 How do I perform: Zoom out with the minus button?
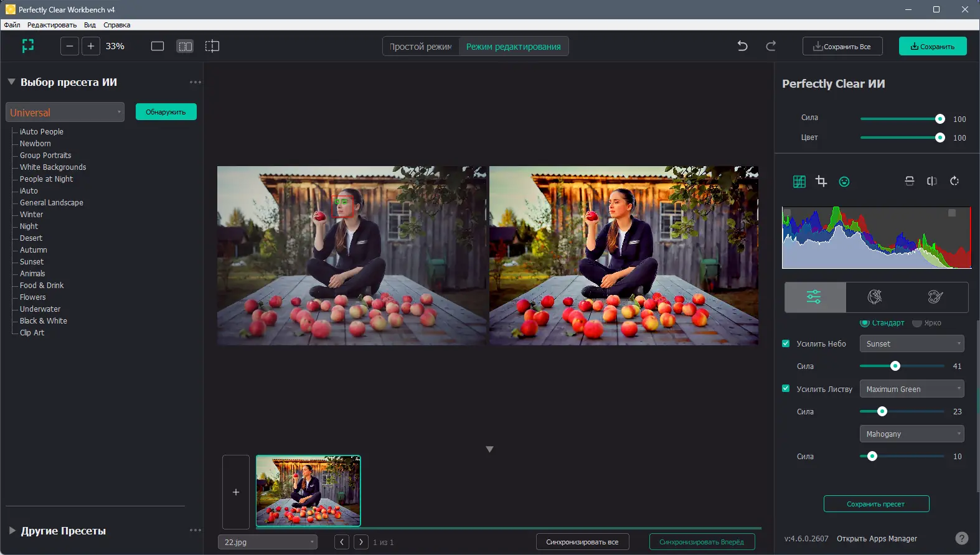click(70, 46)
